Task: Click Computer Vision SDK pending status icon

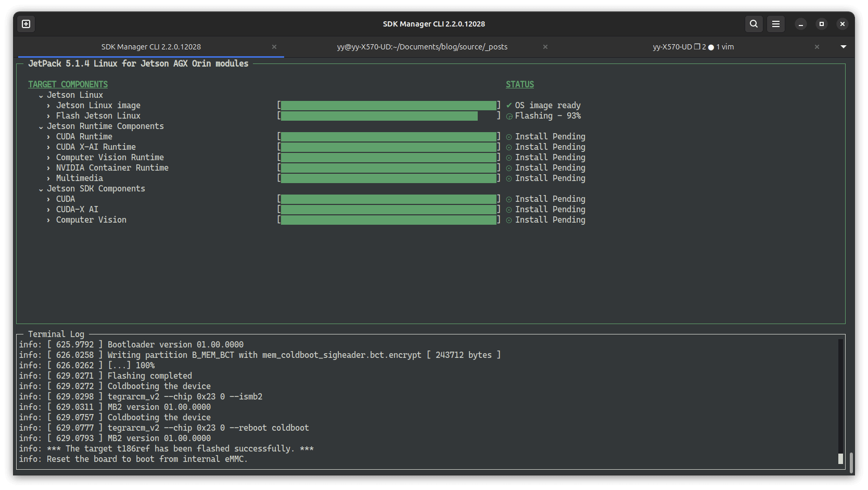Action: tap(509, 220)
